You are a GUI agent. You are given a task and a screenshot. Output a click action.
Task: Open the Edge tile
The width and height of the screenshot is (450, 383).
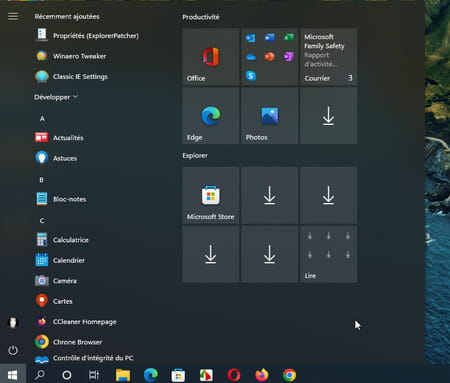coord(211,116)
